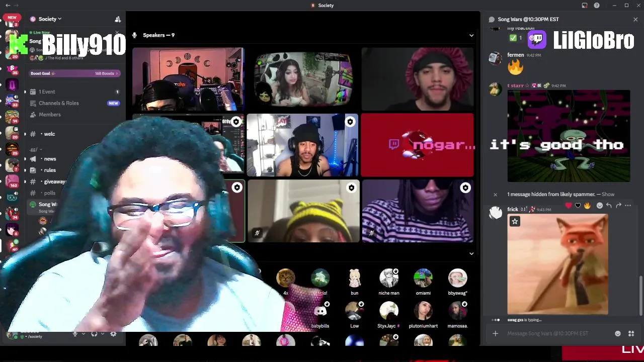644x362 pixels.
Task: Forward frick's message
Action: pyautogui.click(x=618, y=206)
